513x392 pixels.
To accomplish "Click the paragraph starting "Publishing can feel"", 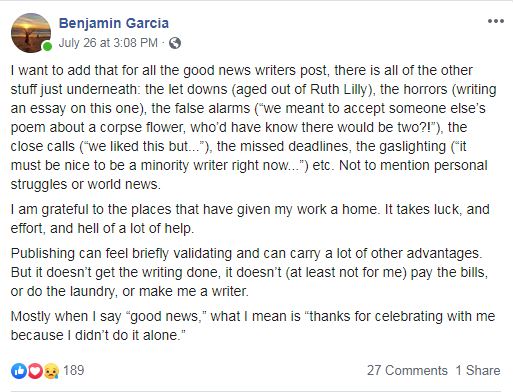I will 249,272.
